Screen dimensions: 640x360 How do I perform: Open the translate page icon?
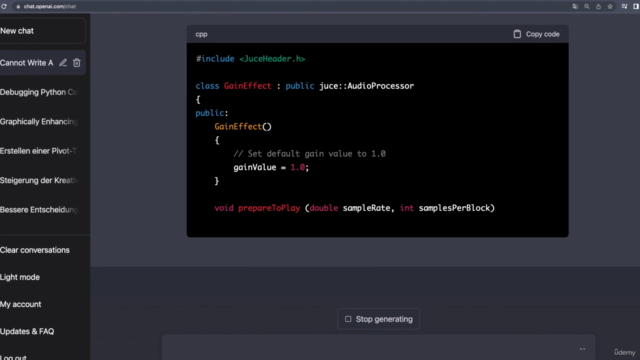click(x=575, y=7)
